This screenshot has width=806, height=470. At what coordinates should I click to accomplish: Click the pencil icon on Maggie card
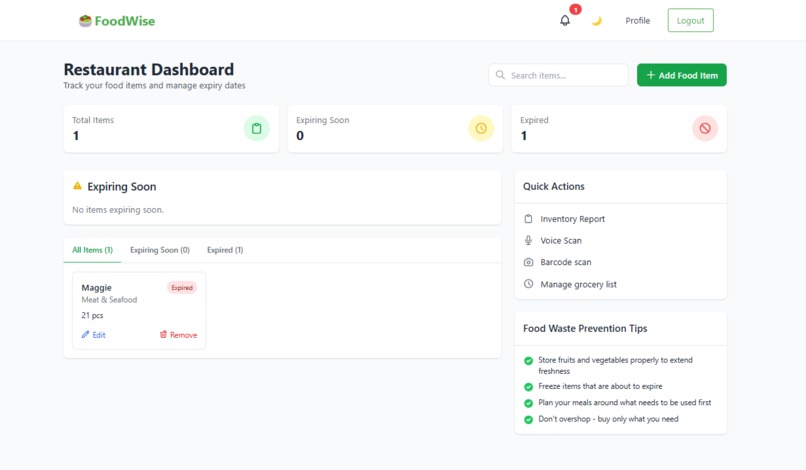(85, 334)
